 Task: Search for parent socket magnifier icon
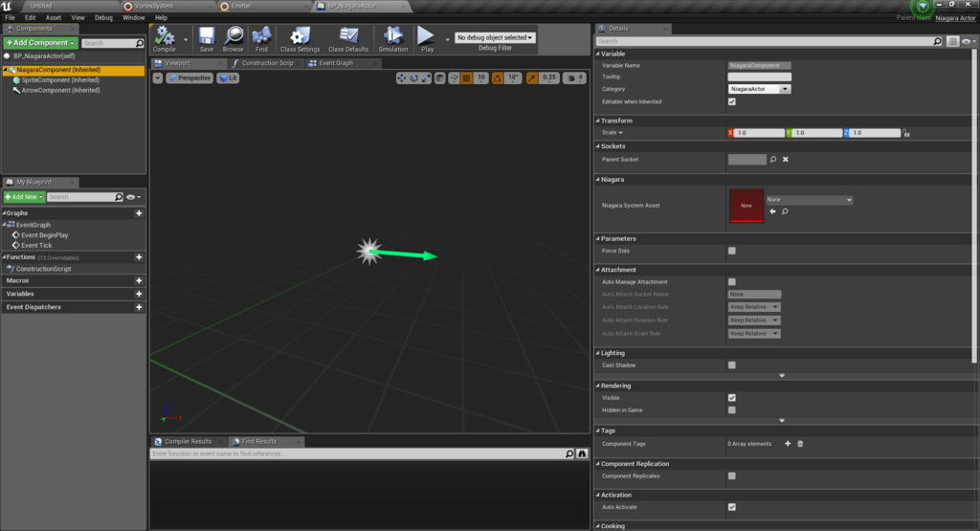point(773,159)
